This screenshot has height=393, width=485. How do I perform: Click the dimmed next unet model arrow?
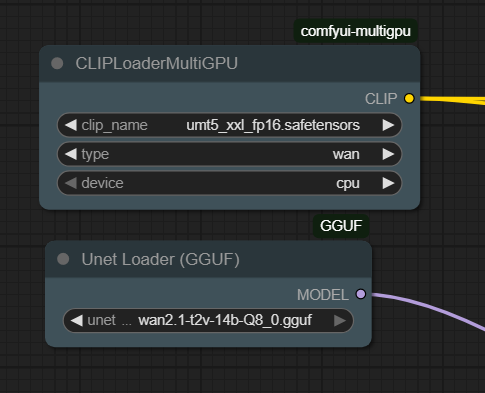340,321
